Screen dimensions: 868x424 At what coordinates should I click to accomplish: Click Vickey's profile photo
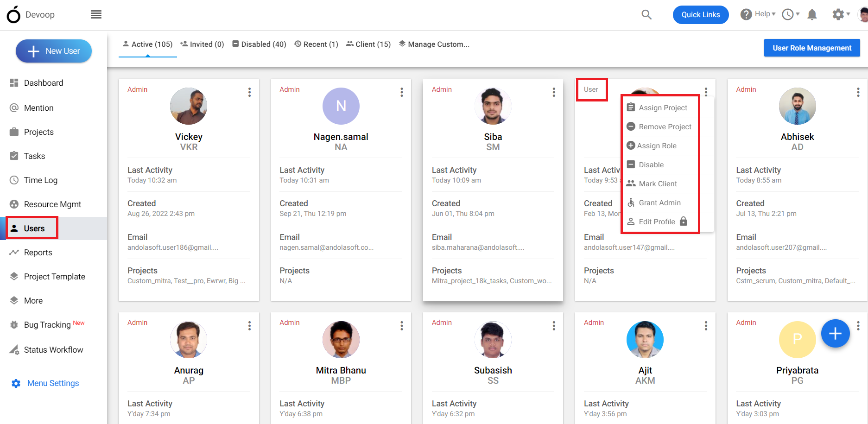[x=189, y=106]
